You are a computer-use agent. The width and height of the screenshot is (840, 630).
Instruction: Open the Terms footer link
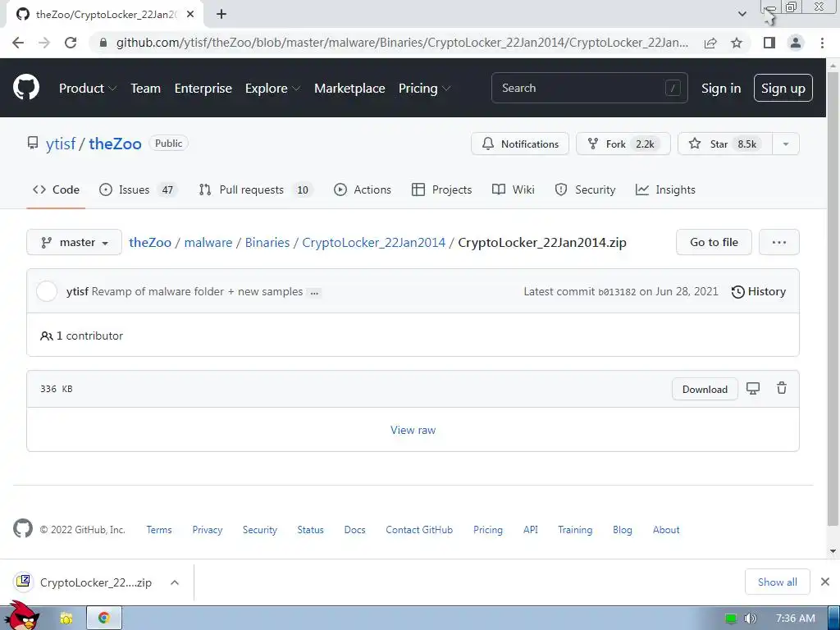coord(159,530)
